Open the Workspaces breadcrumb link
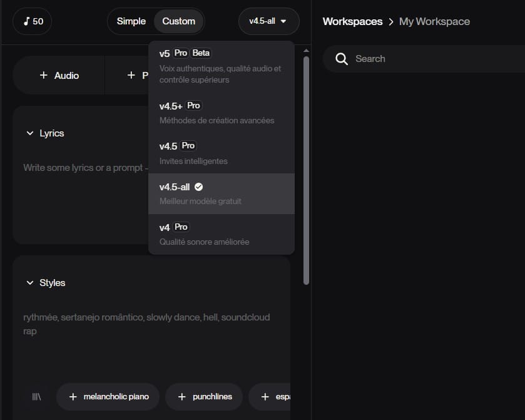The height and width of the screenshot is (420, 525). coord(352,21)
